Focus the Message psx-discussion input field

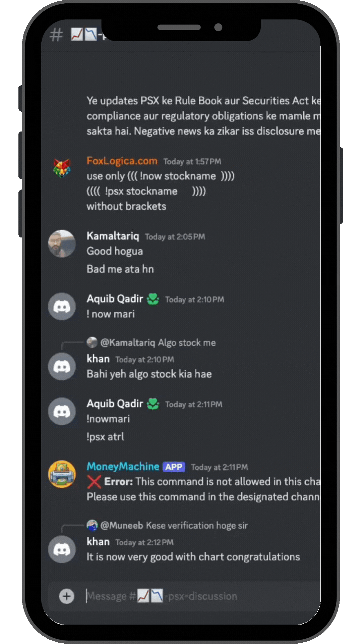click(x=201, y=596)
